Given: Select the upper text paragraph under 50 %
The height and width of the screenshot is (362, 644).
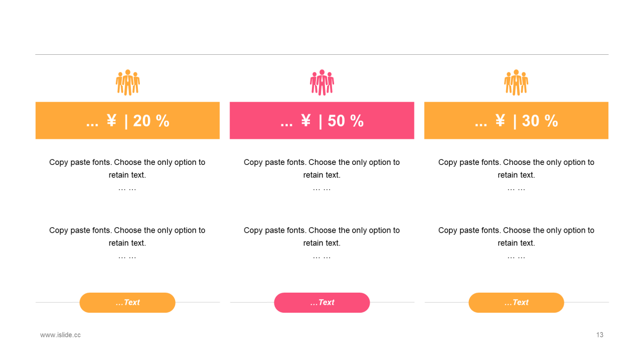Looking at the screenshot, I should click(x=322, y=169).
